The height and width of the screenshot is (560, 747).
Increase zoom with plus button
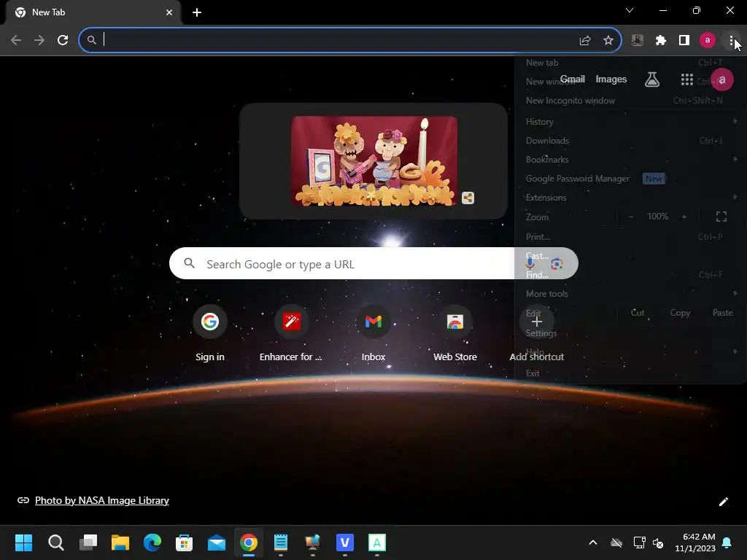[x=684, y=217]
